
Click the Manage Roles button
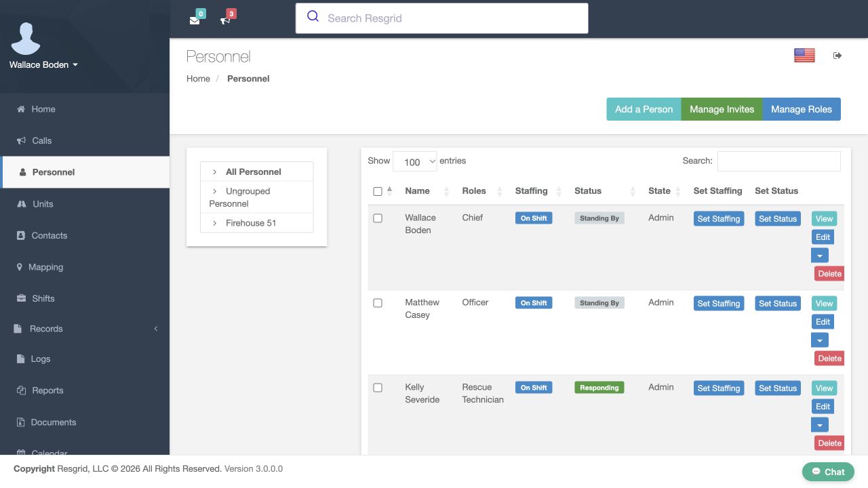tap(802, 109)
